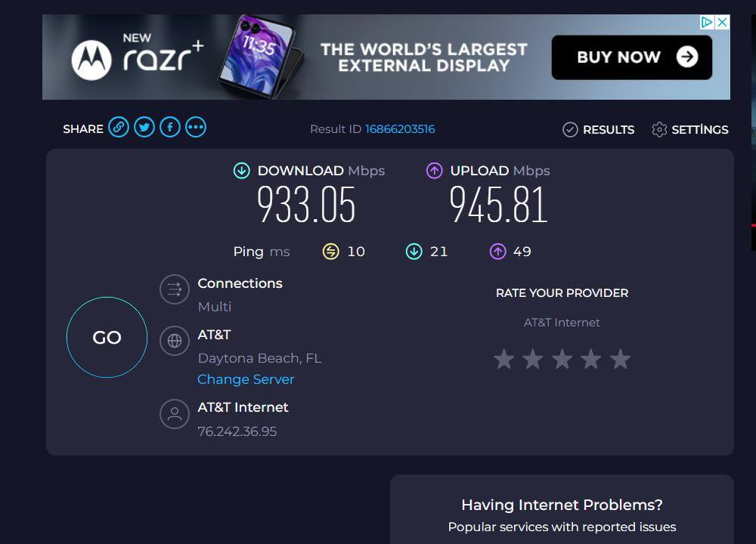
Task: Open more share options ellipsis icon
Action: pyautogui.click(x=196, y=127)
